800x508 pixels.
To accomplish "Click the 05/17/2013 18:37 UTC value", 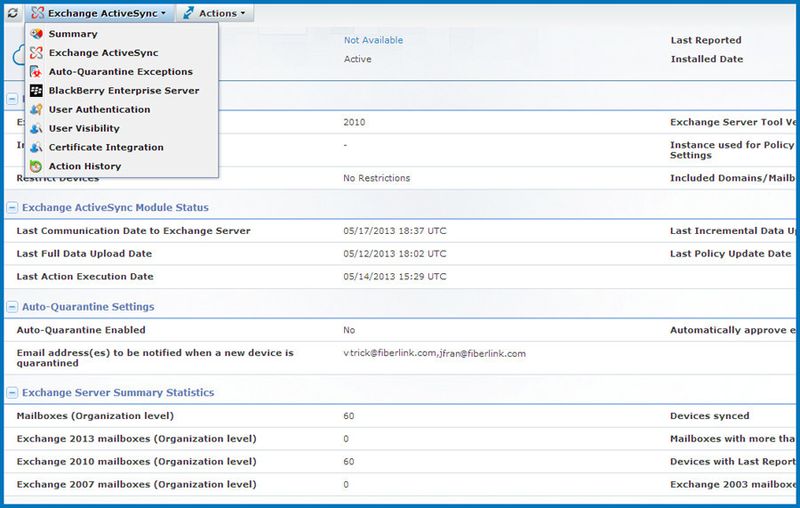I will [x=395, y=231].
